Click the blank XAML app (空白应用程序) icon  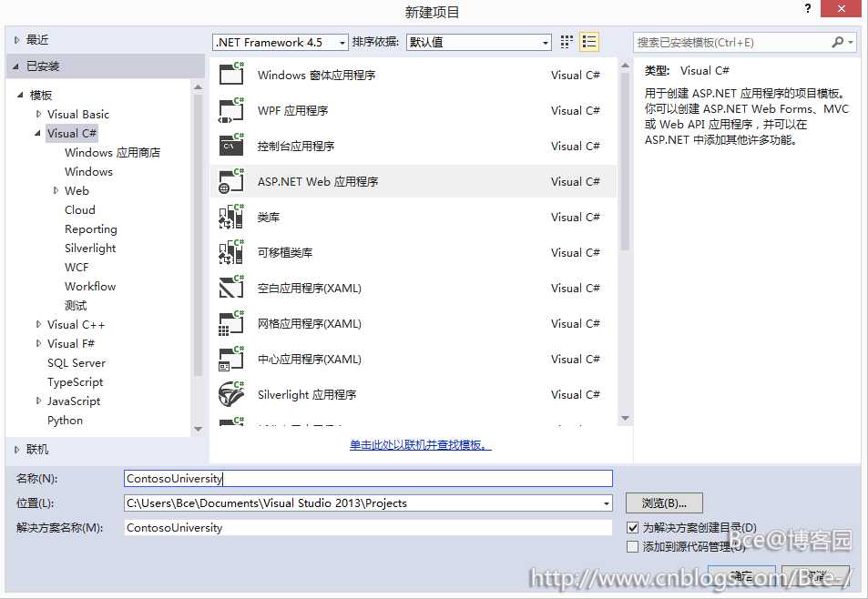tap(231, 287)
